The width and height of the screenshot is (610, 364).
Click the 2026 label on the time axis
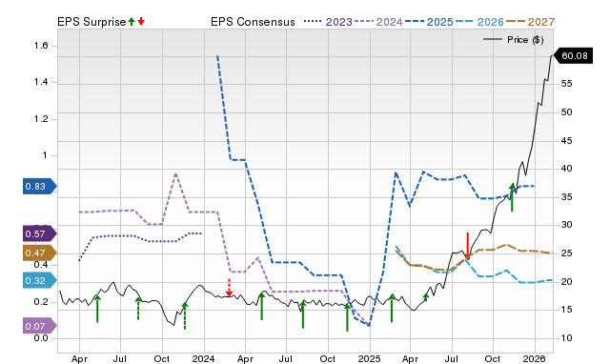click(x=535, y=358)
